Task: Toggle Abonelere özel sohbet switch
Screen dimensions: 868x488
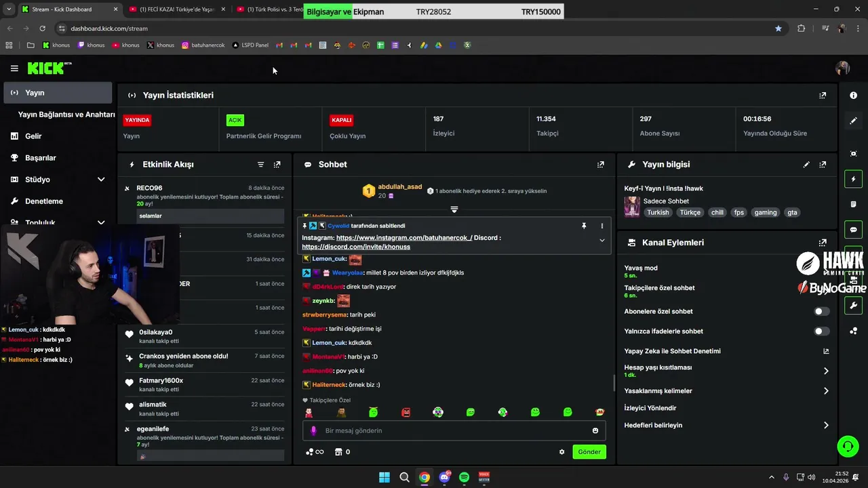Action: point(821,312)
